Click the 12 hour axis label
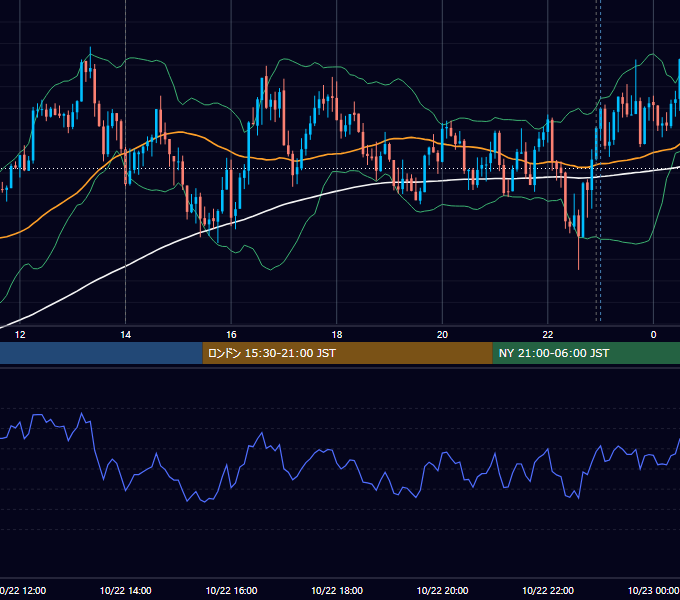Screen dimensions: 680x600 [20, 335]
